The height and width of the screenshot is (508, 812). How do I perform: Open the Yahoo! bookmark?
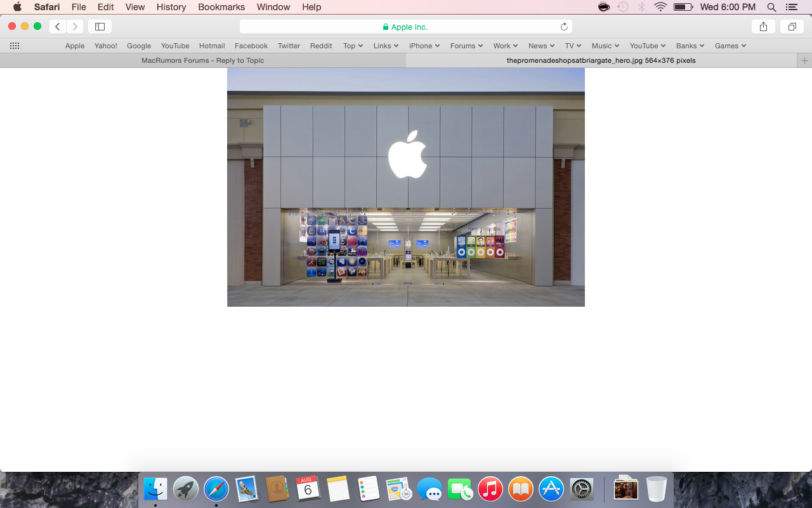106,46
